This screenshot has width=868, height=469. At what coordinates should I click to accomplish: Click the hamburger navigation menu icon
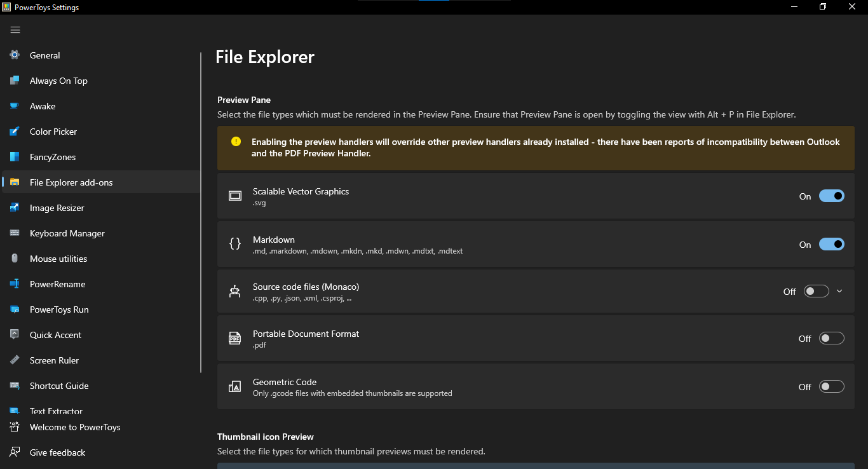coord(15,30)
